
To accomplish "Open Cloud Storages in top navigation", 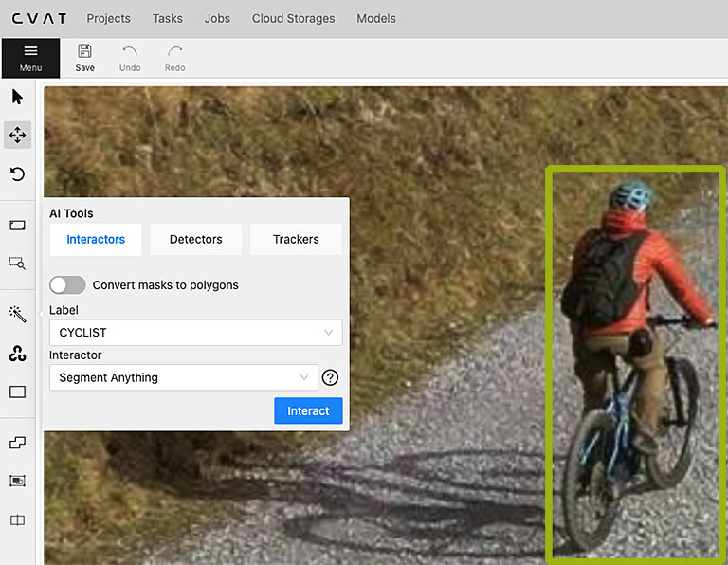I will [293, 18].
